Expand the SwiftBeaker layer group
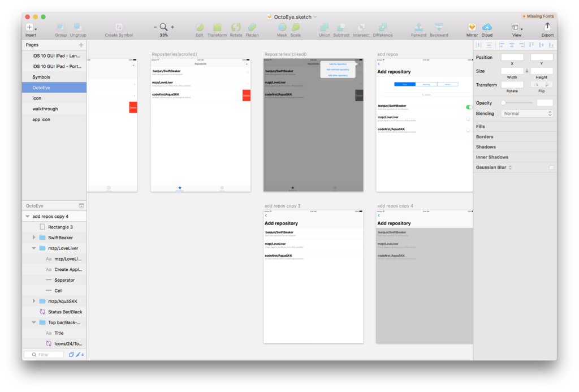Screen dimensions: 579x392 [x=34, y=238]
